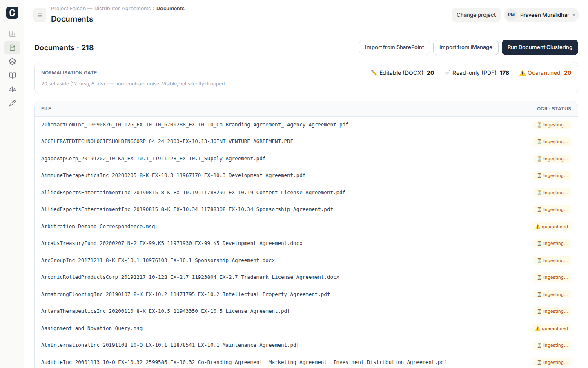Screen dimensions: 588x368
Task: Open the open-book icon in sidebar
Action: coord(12,76)
